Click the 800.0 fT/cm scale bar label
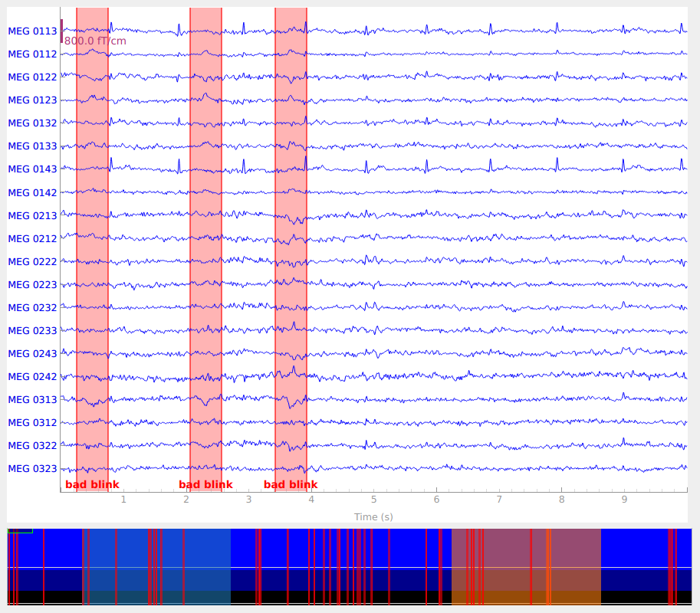The image size is (700, 613). point(95,41)
